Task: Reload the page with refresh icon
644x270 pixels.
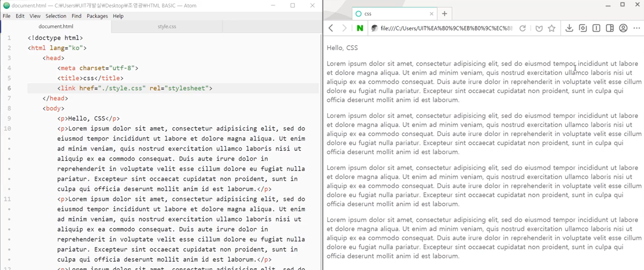Action: click(523, 28)
